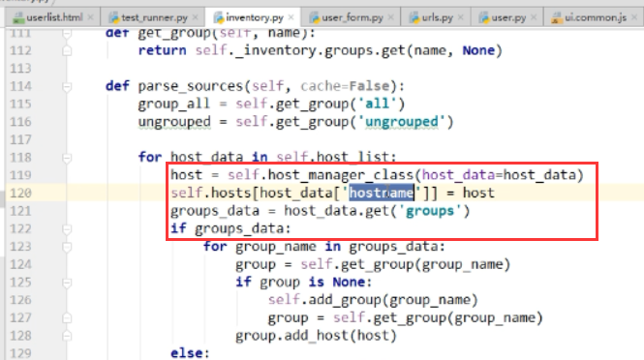
Task: Click line number 129 in the gutter
Action: pyautogui.click(x=20, y=353)
